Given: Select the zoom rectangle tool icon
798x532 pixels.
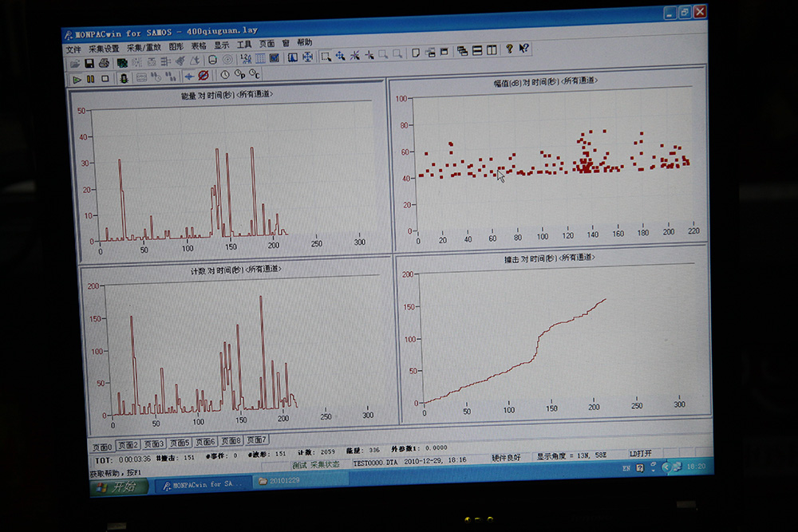Looking at the screenshot, I should [326, 56].
